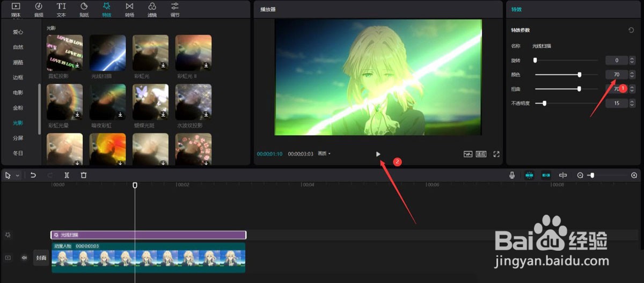
Task: Zoom out the timeline
Action: (580, 176)
